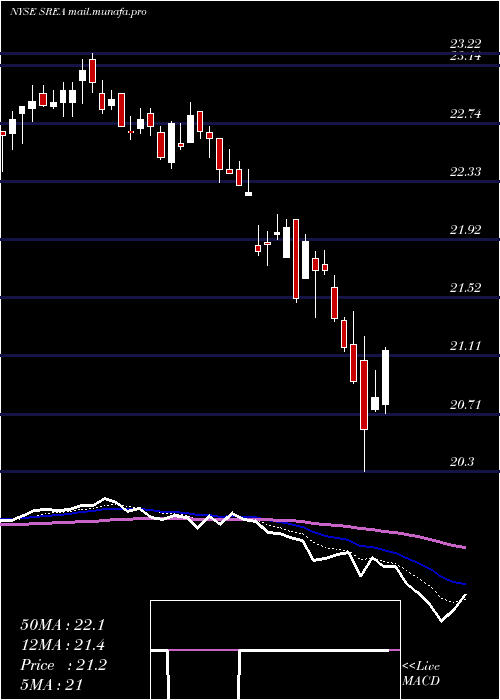Viewport: 500px width, 700px height.
Task: Click the 50MA : 22.1 readout
Action: 62,625
